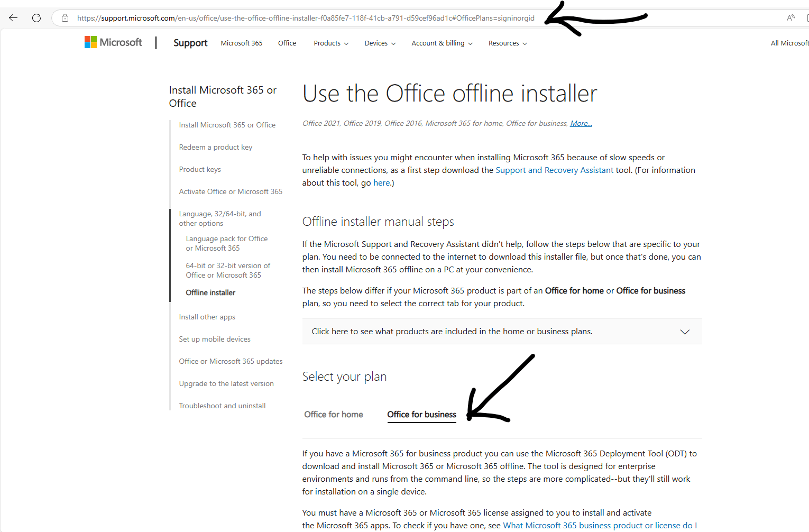Click the browser back arrow icon
Screen dimensions: 809x532
[x=13, y=17]
